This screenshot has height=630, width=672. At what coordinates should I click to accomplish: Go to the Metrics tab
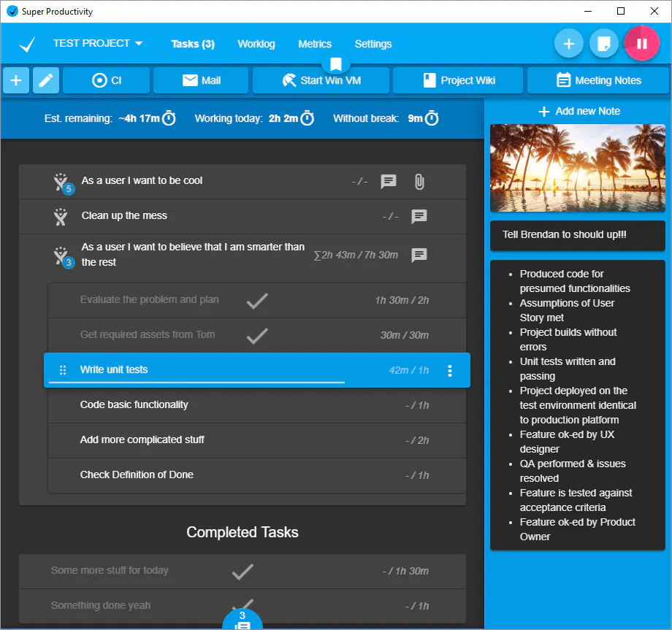(x=315, y=44)
